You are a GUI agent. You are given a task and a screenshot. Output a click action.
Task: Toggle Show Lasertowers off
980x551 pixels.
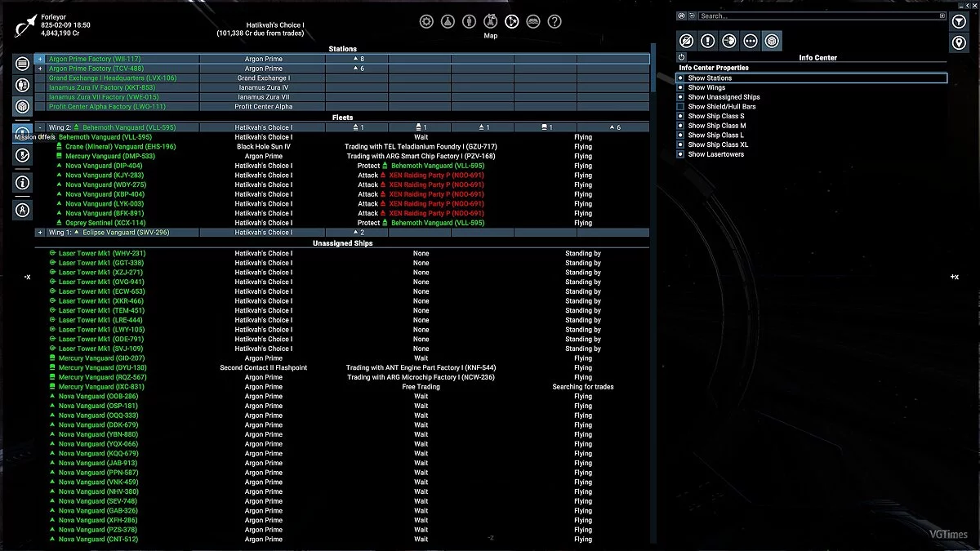tap(680, 153)
